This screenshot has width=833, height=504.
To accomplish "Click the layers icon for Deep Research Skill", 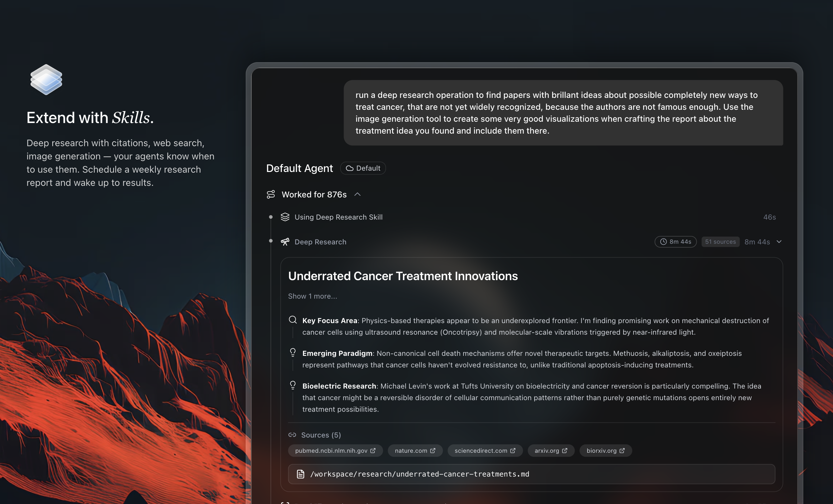I will (285, 217).
